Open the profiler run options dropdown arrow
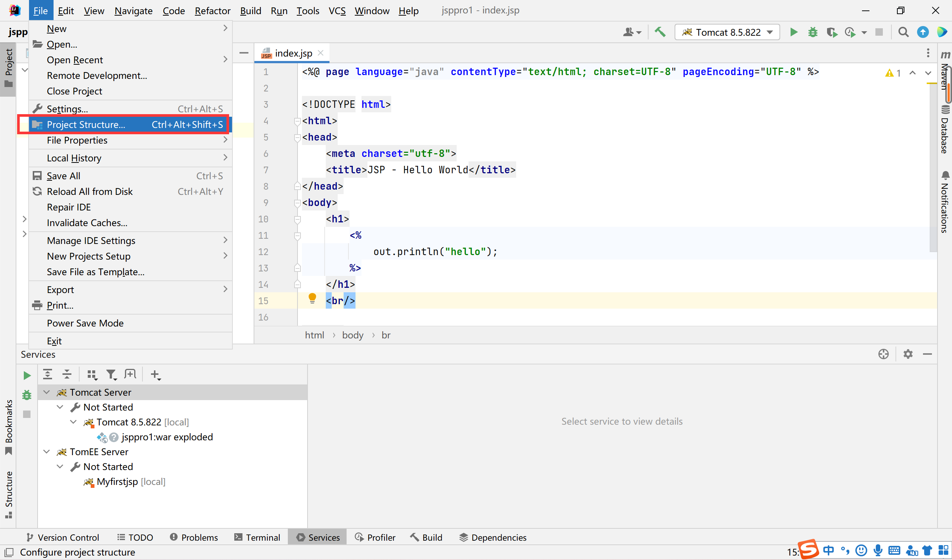The width and height of the screenshot is (952, 560). click(x=864, y=32)
